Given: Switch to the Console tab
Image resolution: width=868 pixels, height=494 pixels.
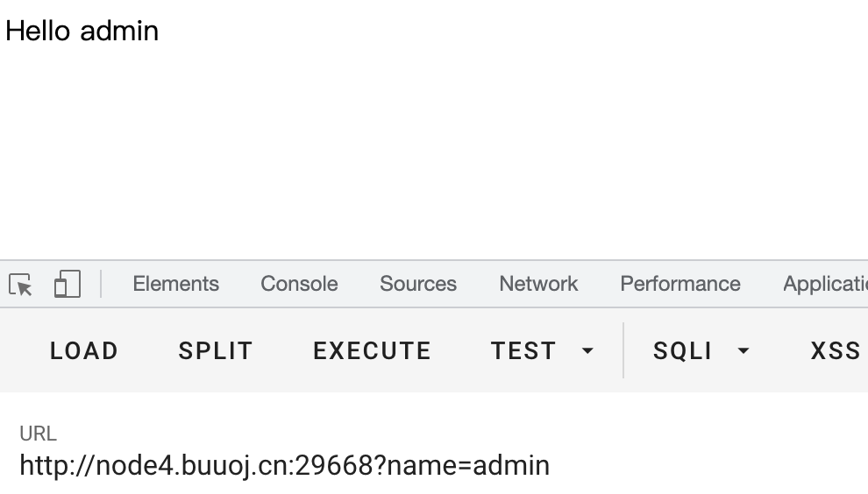Looking at the screenshot, I should (299, 284).
